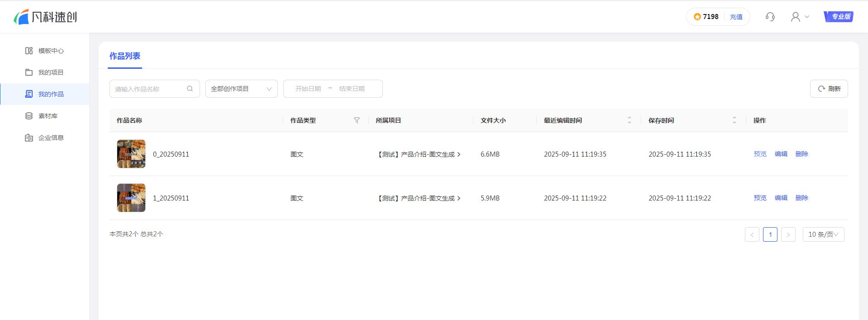The image size is (868, 320).
Task: Click the 凡科速创 logo
Action: pos(45,17)
